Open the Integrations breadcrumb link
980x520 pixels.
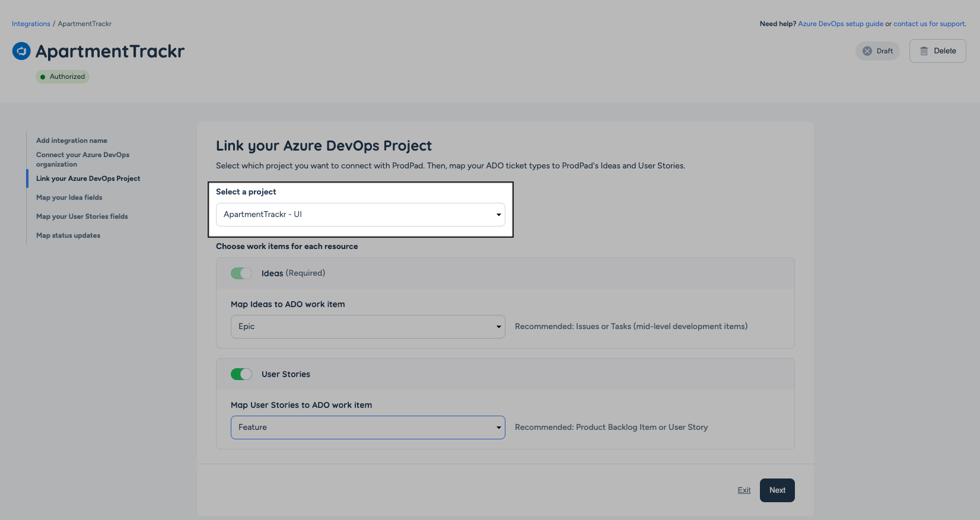31,24
